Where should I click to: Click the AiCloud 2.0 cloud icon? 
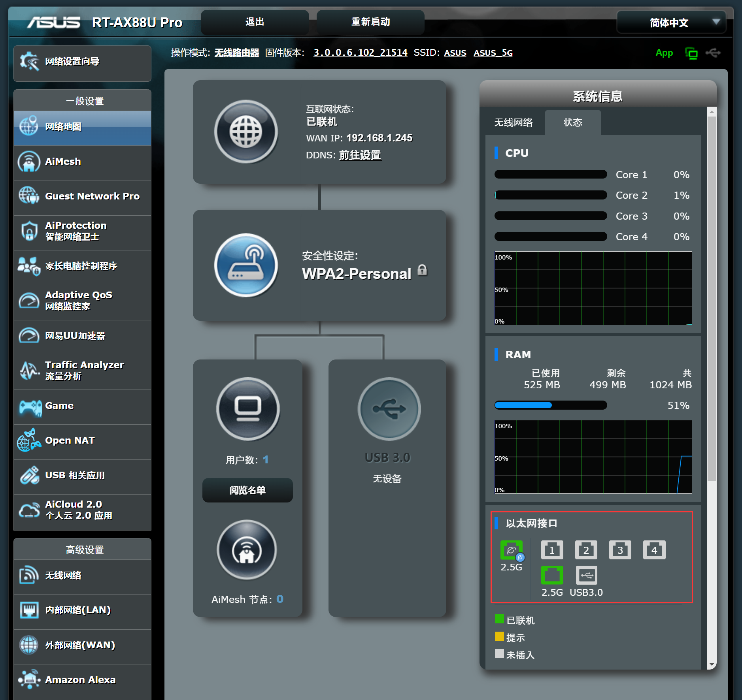click(x=29, y=510)
